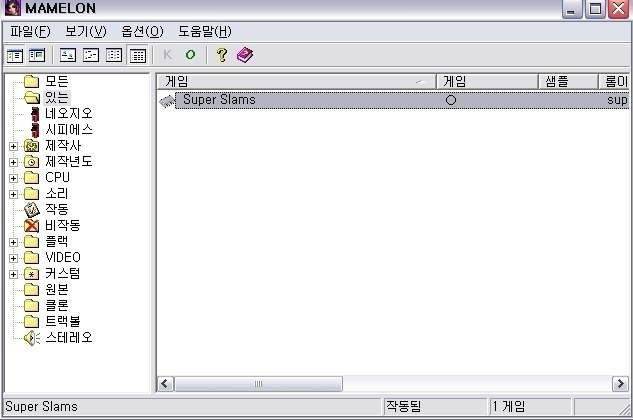This screenshot has height=420, width=633.
Task: Click the green O toolbar icon
Action: (191, 55)
